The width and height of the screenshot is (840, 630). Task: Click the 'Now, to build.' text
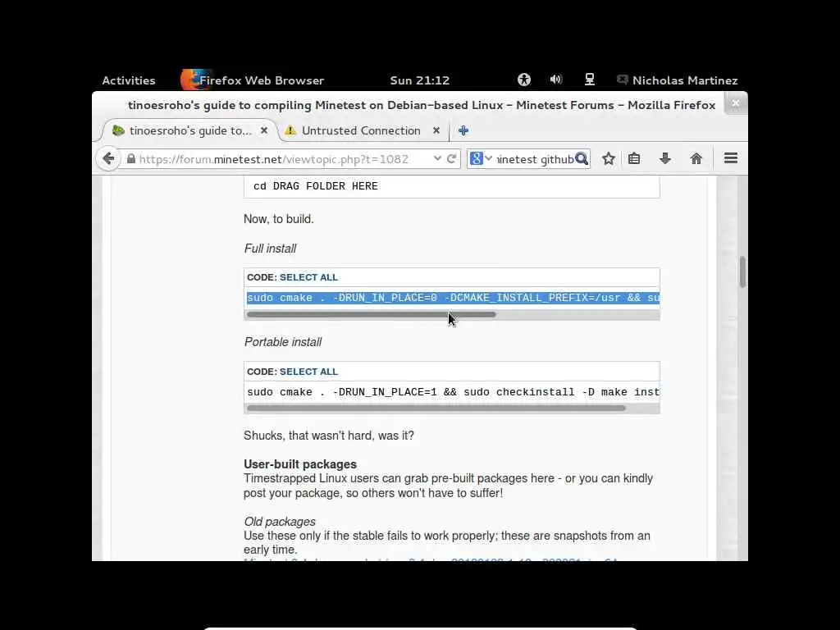(279, 219)
